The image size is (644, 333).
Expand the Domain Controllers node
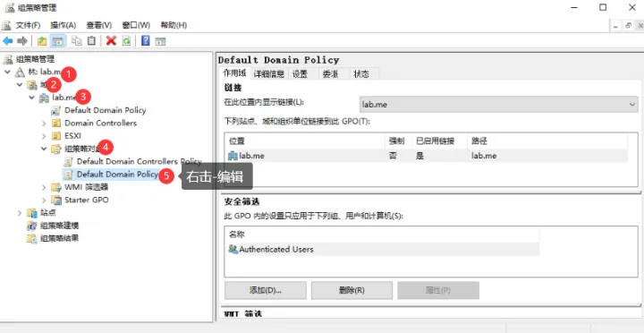click(x=45, y=123)
